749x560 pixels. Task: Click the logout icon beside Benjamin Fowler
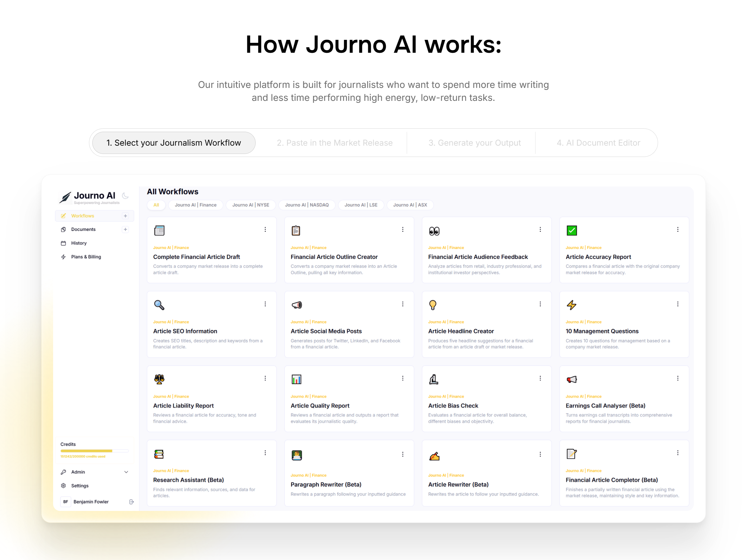131,502
